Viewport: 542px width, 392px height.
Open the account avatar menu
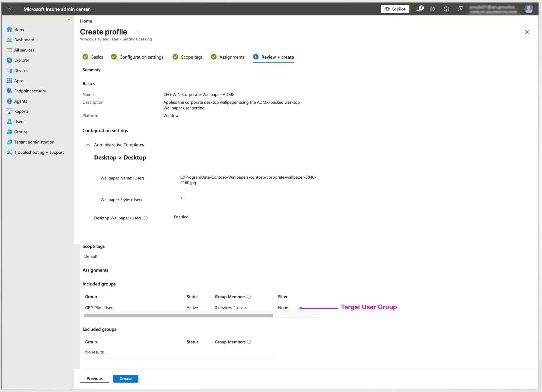coord(528,9)
